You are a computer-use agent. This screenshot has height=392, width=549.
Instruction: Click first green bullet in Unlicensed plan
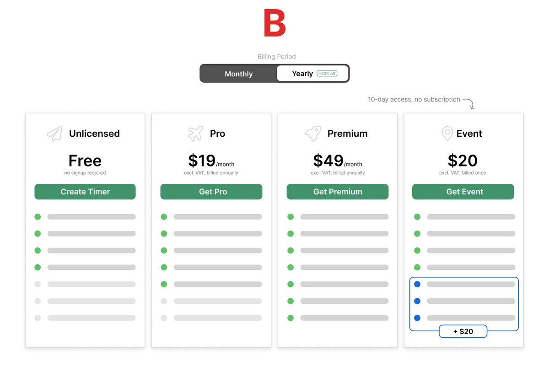(38, 217)
